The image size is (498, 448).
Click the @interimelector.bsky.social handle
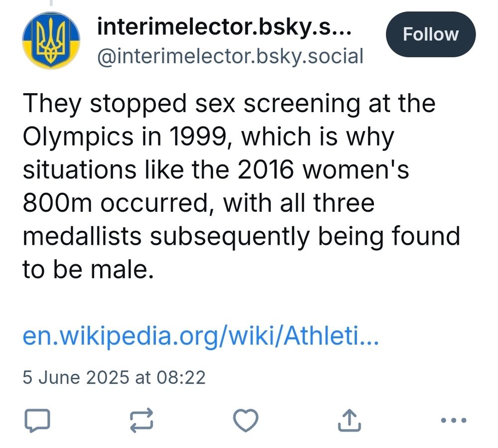pyautogui.click(x=230, y=56)
